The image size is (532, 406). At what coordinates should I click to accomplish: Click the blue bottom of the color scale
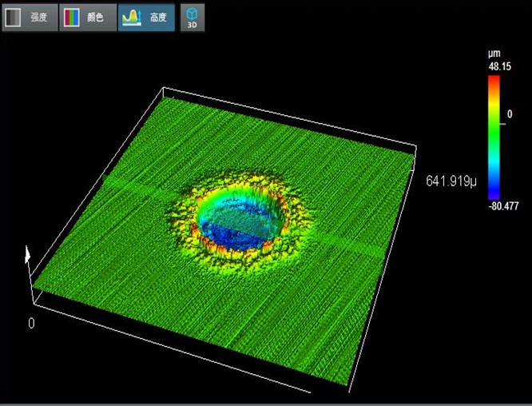coord(494,192)
